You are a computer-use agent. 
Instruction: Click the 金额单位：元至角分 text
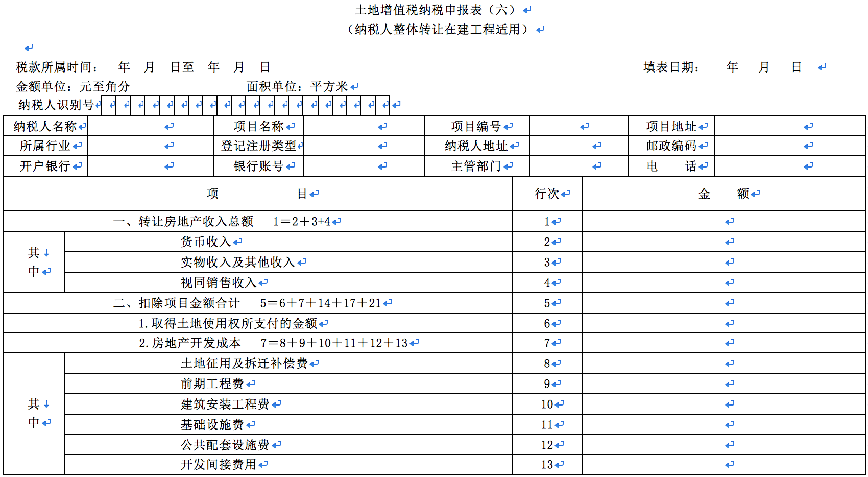click(x=73, y=86)
